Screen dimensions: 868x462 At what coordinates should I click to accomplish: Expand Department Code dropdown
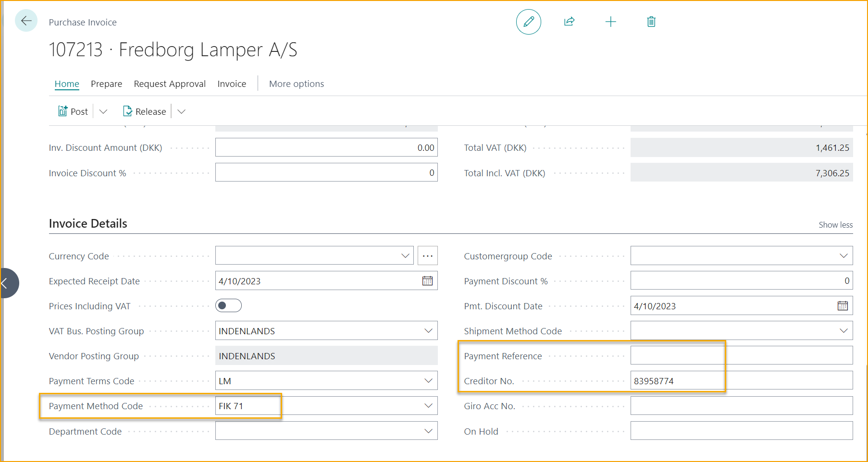click(x=428, y=431)
